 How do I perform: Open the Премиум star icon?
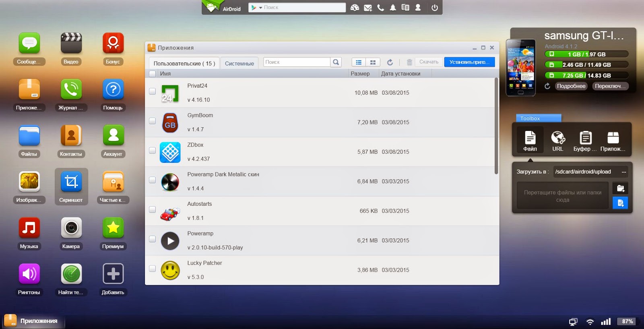tap(113, 228)
